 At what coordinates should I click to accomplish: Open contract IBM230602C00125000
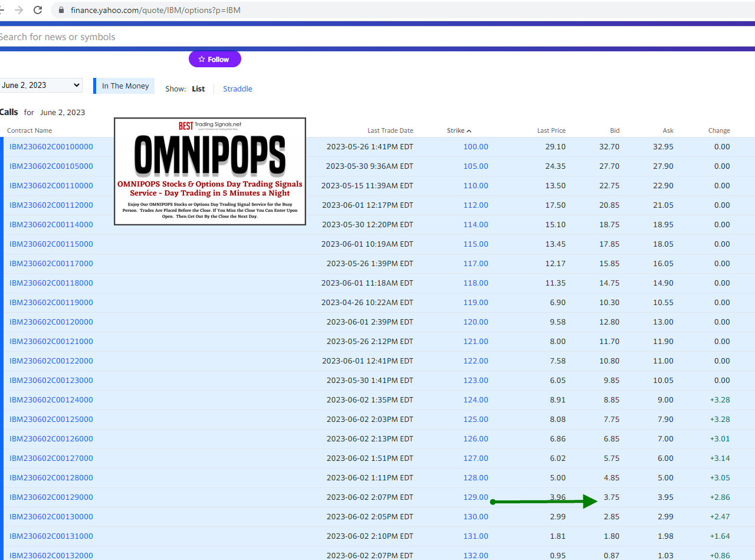(x=51, y=420)
